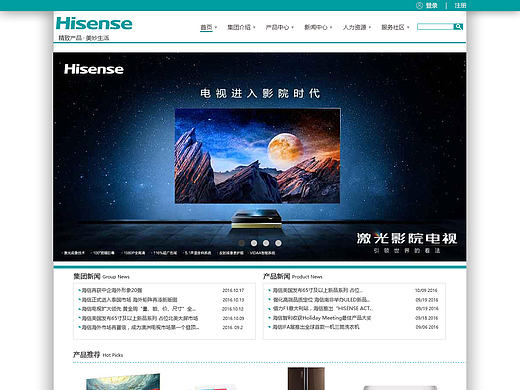This screenshot has width=520, height=390.
Task: Select the fourth banner slide dot
Action: point(278,243)
